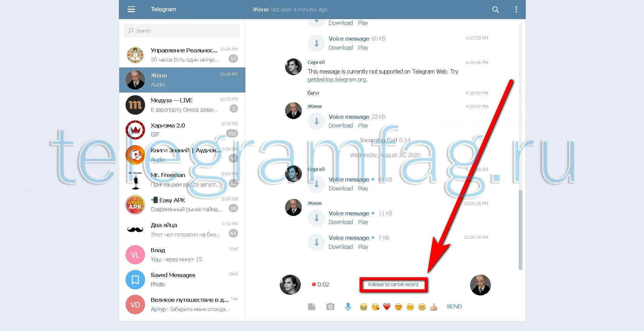The height and width of the screenshot is (331, 644).
Task: Open the hamburger main menu
Action: tap(131, 9)
